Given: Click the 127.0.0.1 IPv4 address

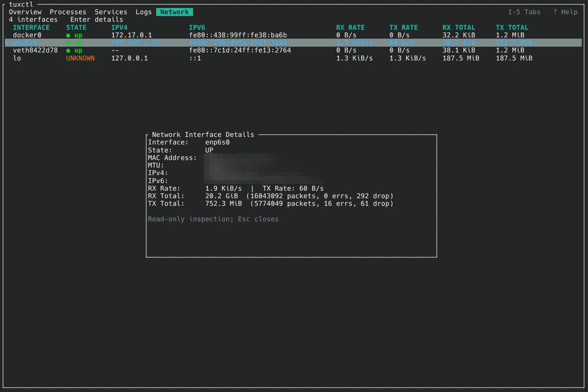Looking at the screenshot, I should 129,58.
